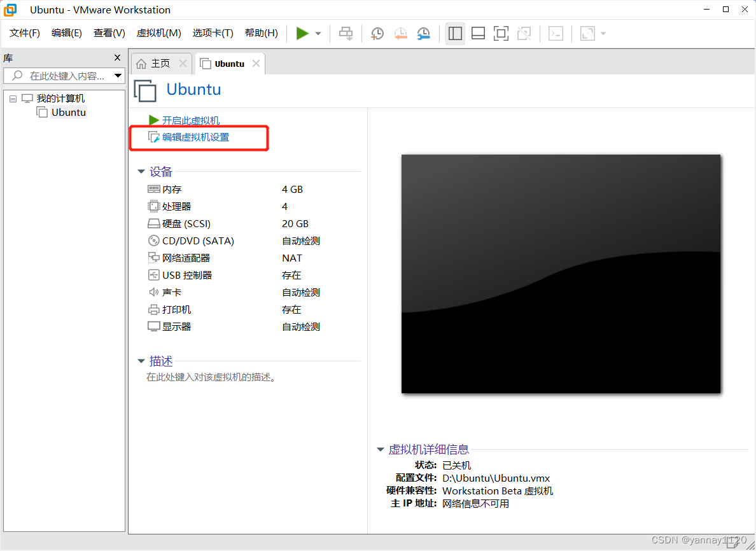This screenshot has height=551, width=756.
Task: Click the VMware Workstation title bar logo
Action: [10, 10]
